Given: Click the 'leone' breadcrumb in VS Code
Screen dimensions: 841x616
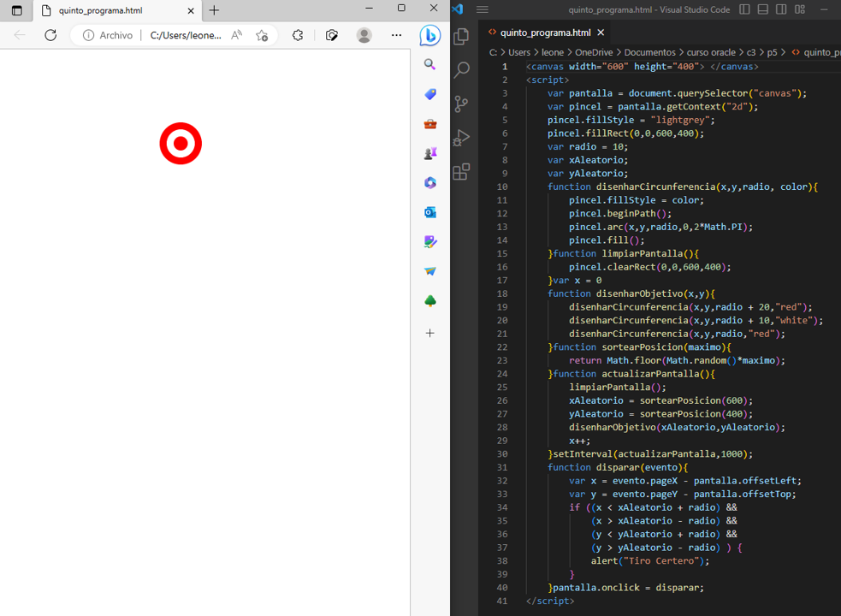Looking at the screenshot, I should pos(553,52).
